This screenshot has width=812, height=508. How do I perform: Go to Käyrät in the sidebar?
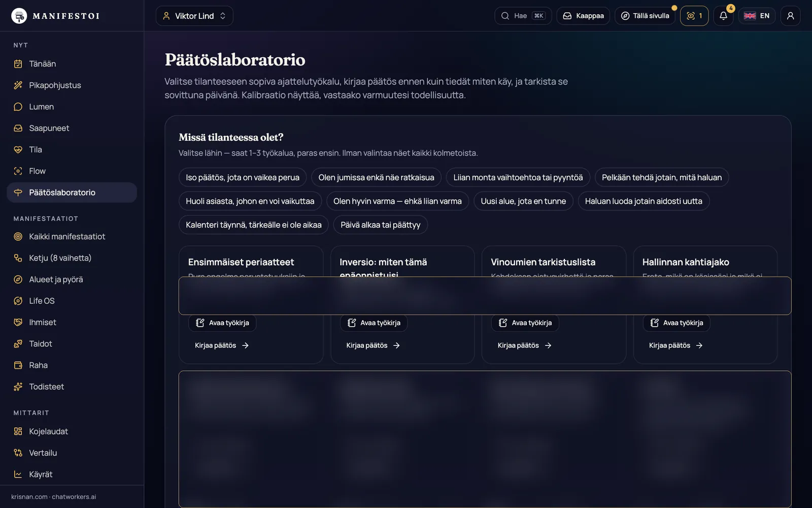click(72, 474)
